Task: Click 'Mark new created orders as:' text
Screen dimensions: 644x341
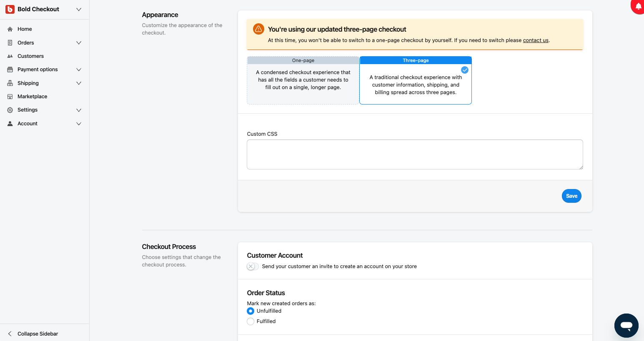Action: [x=281, y=304]
